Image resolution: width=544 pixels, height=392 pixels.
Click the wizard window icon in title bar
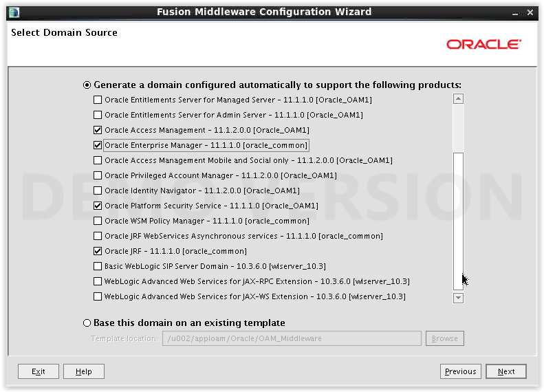pyautogui.click(x=14, y=12)
